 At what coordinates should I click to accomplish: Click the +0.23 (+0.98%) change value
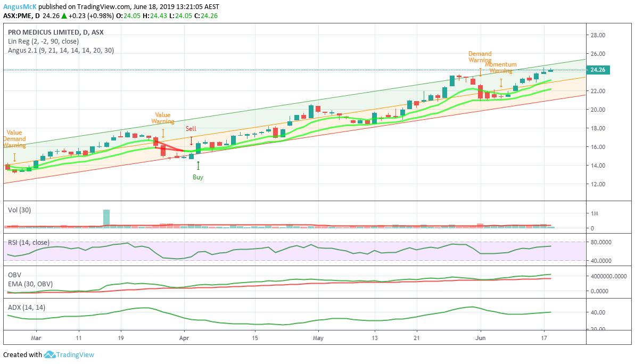pyautogui.click(x=91, y=16)
